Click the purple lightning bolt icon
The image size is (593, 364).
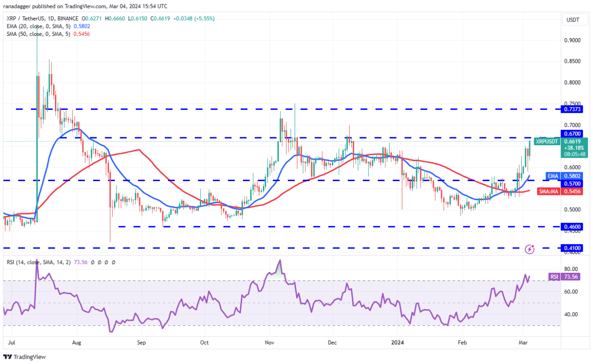529,249
